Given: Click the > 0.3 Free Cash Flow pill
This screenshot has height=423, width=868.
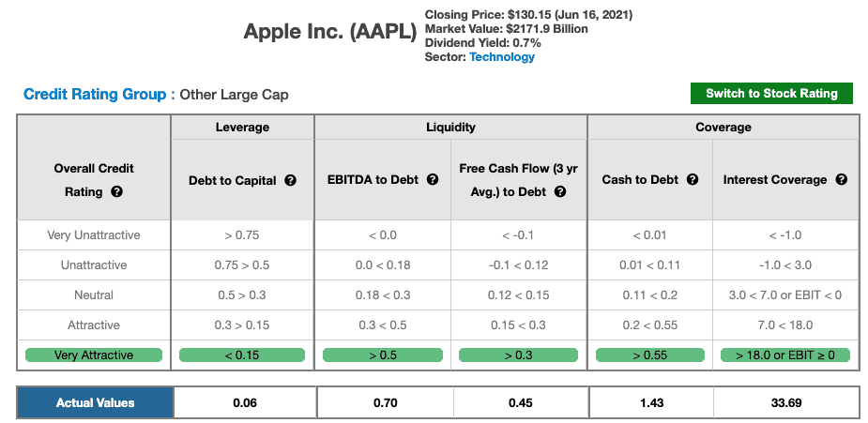Looking at the screenshot, I should 519,355.
